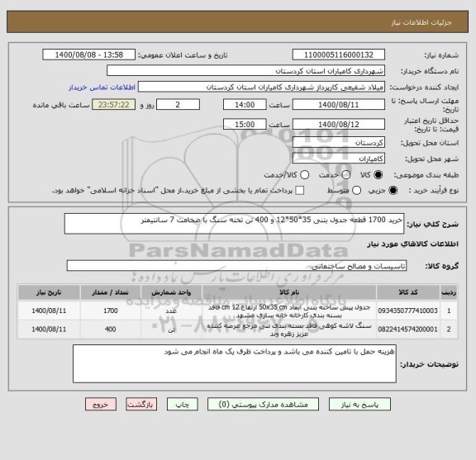The height and width of the screenshot is (460, 476).
Task: Click the جدول پیش ساخته بتنی item name
Action: coord(289,311)
